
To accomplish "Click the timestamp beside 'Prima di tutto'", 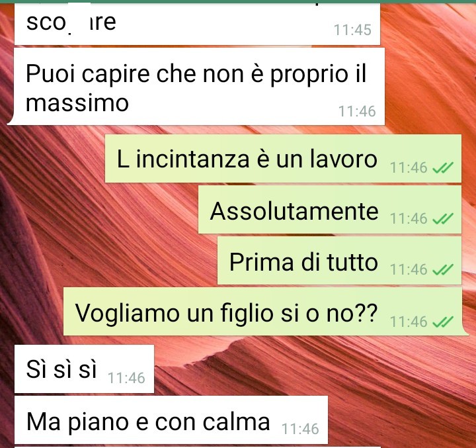I will click(x=409, y=269).
